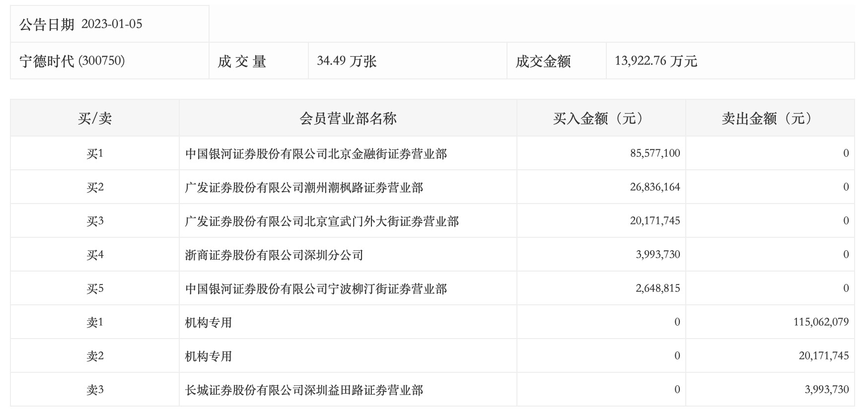This screenshot has width=868, height=419.
Task: Click the 卖出金额（元） column header
Action: [x=770, y=118]
